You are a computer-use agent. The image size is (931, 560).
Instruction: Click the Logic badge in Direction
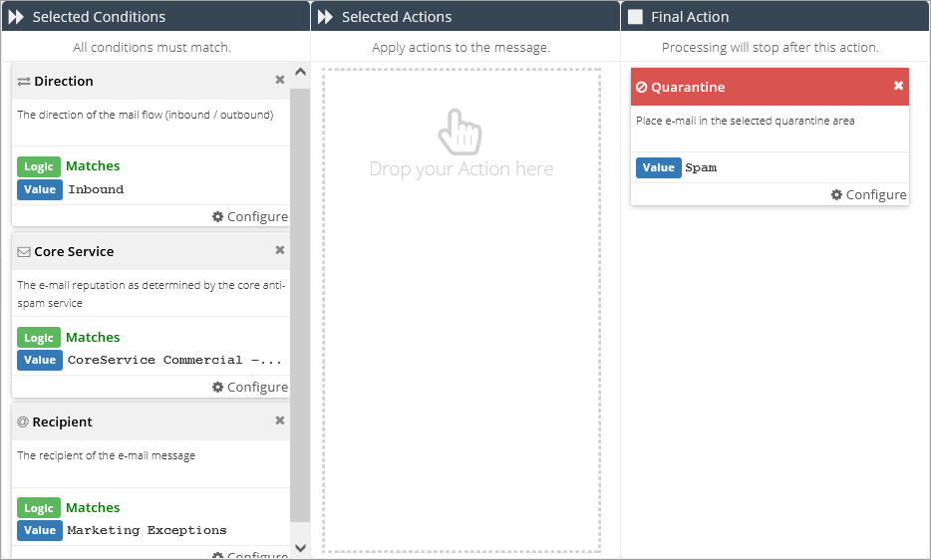tap(39, 166)
